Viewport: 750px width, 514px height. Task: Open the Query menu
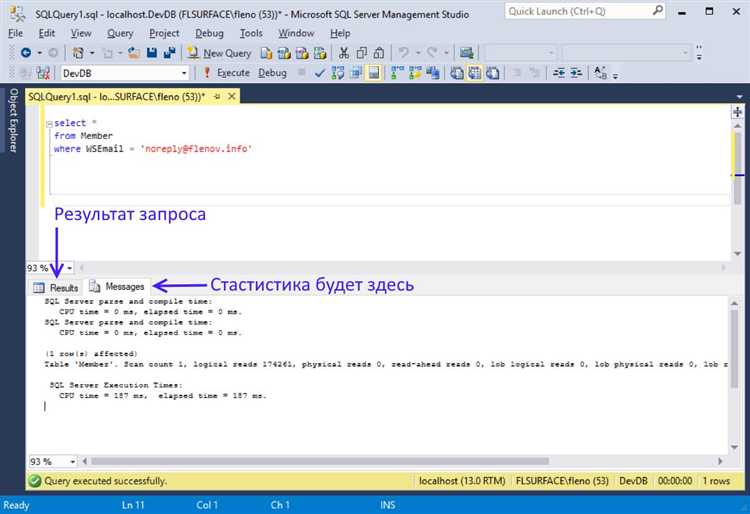[x=120, y=33]
